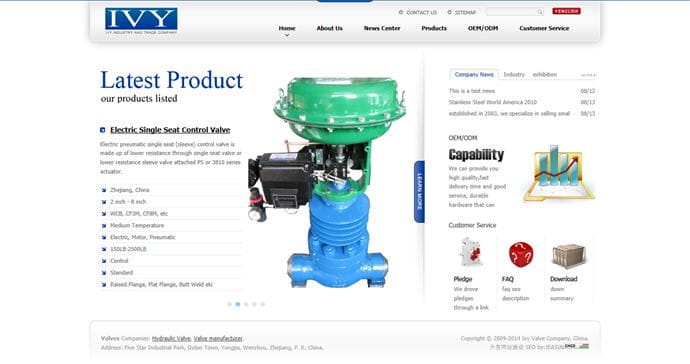Open the Pledge puzzle icon

[x=472, y=253]
